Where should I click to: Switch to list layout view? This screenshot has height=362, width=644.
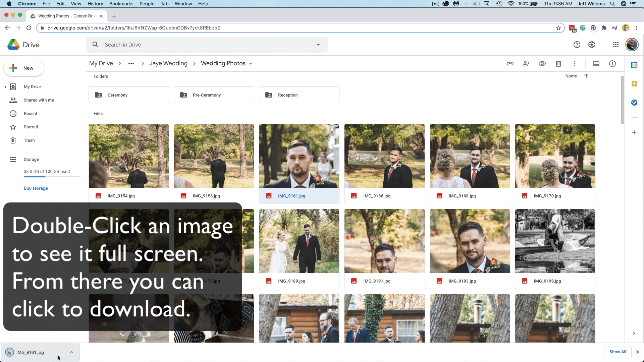coord(596,64)
